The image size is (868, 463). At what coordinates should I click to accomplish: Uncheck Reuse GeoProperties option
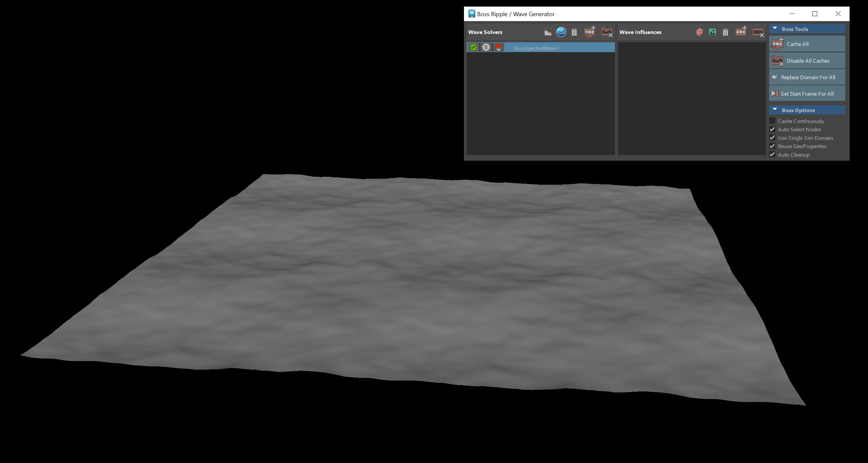pyautogui.click(x=772, y=146)
